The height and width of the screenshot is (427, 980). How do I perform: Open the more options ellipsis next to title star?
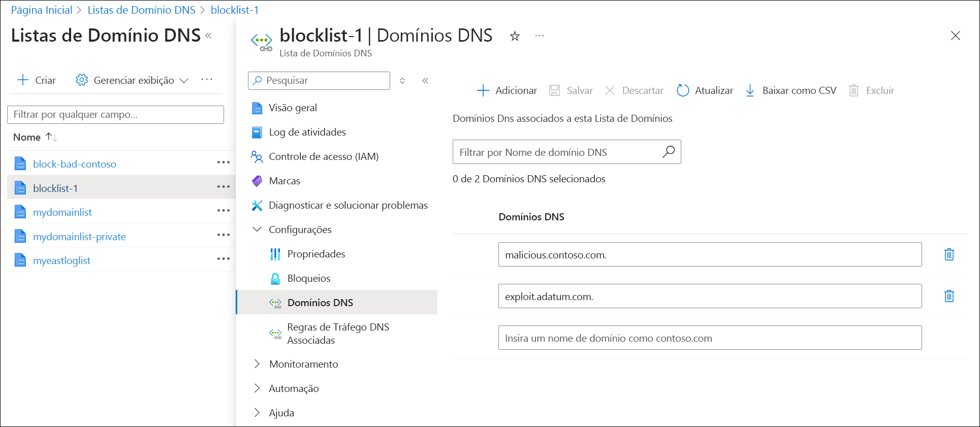point(540,36)
